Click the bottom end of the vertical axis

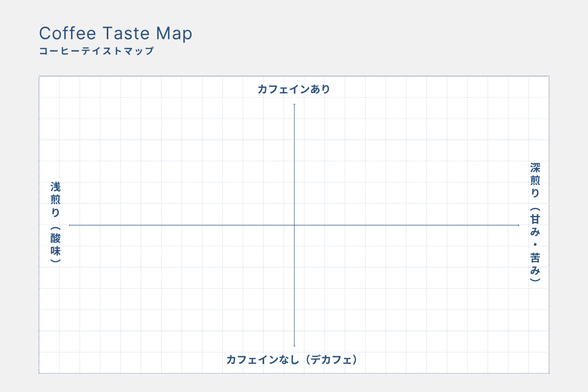coord(294,345)
